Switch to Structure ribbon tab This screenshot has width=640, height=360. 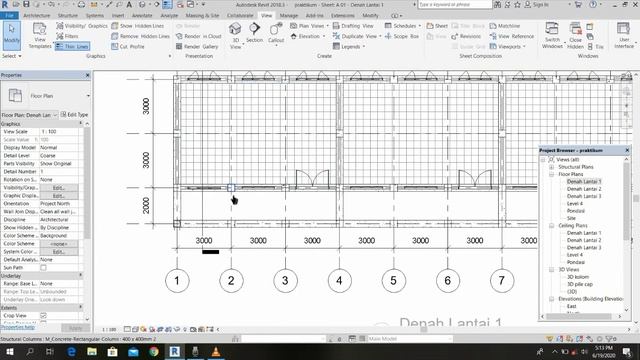coord(68,16)
